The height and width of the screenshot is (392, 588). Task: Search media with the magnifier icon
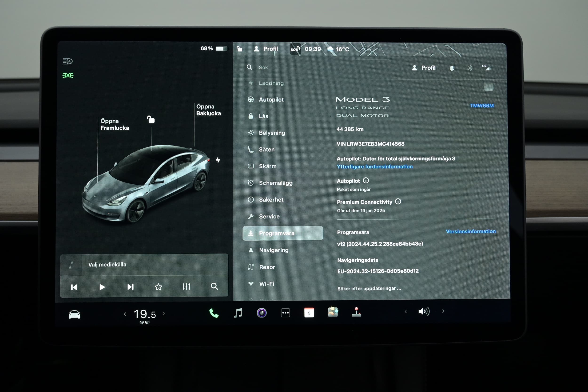point(214,286)
